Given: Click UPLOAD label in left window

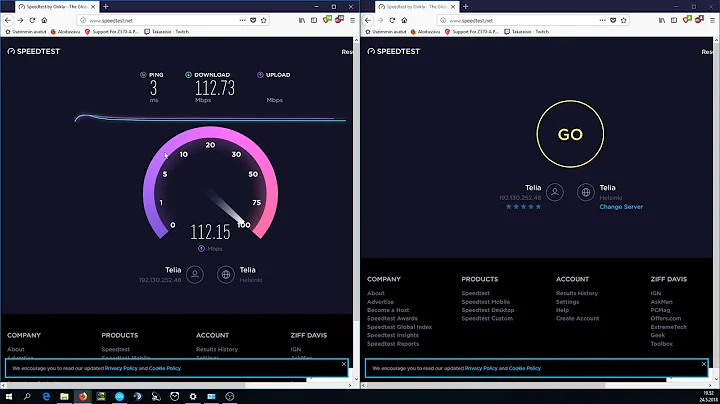Looking at the screenshot, I should coord(278,75).
